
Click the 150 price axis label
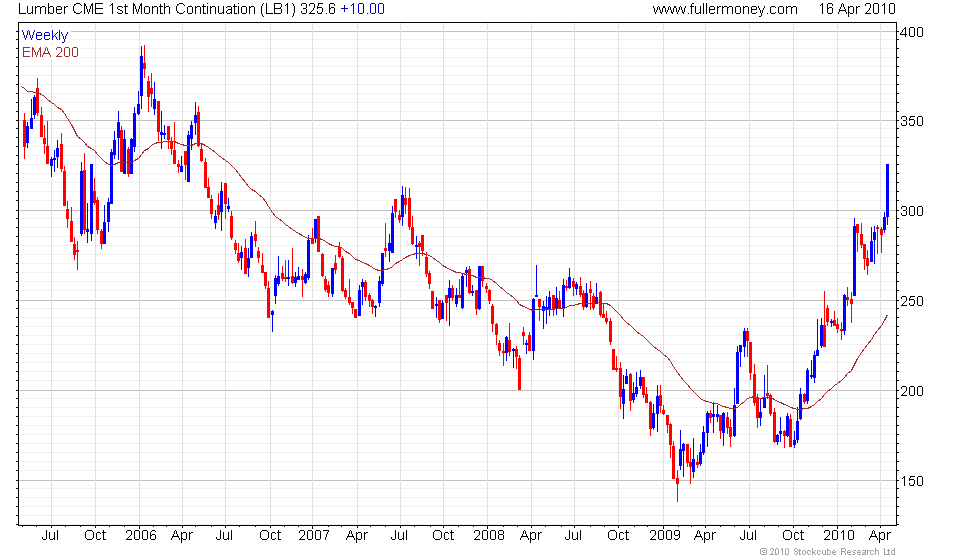pos(912,481)
